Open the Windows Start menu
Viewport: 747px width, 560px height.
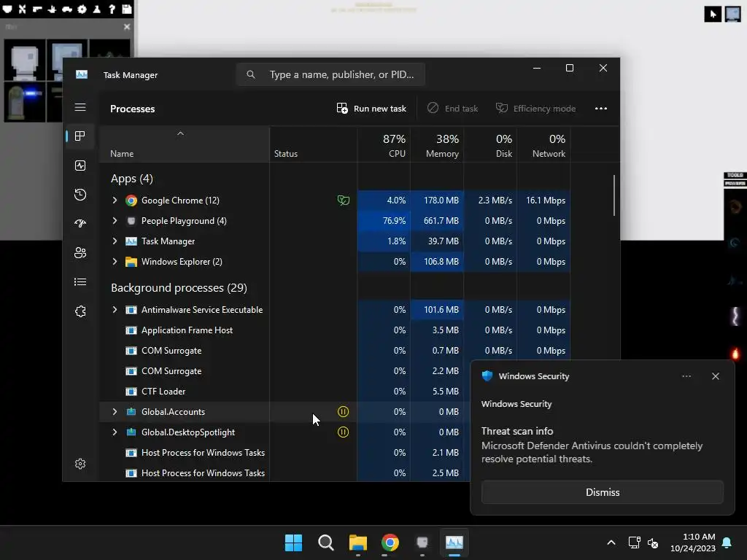click(293, 542)
